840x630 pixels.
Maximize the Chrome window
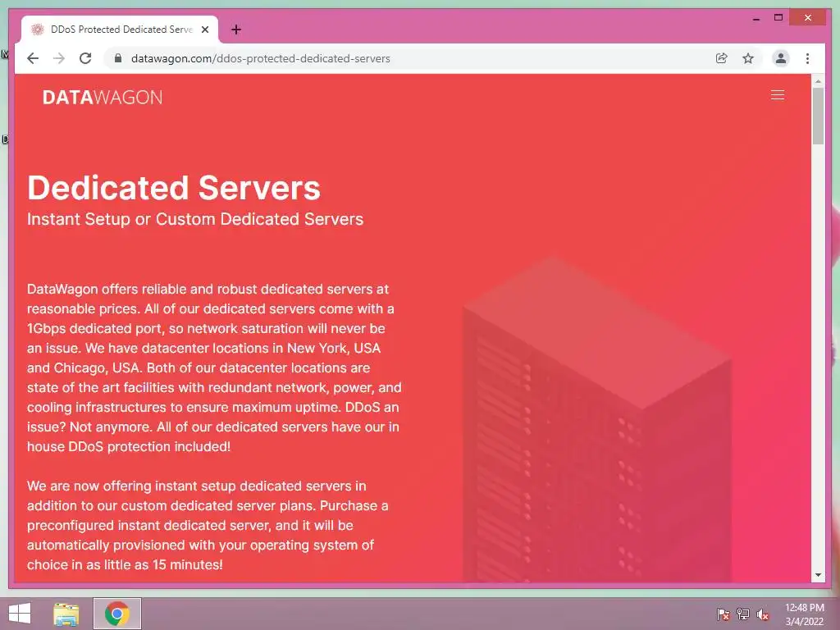coord(778,18)
